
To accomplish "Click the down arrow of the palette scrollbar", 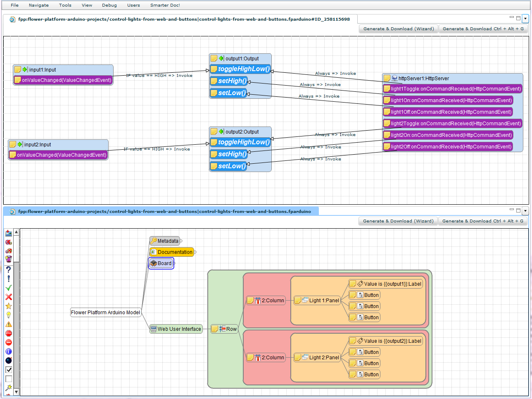I will tap(16, 391).
